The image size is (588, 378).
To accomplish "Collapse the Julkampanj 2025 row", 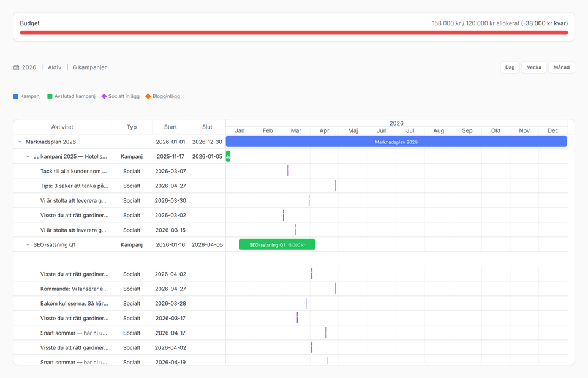I will [28, 156].
